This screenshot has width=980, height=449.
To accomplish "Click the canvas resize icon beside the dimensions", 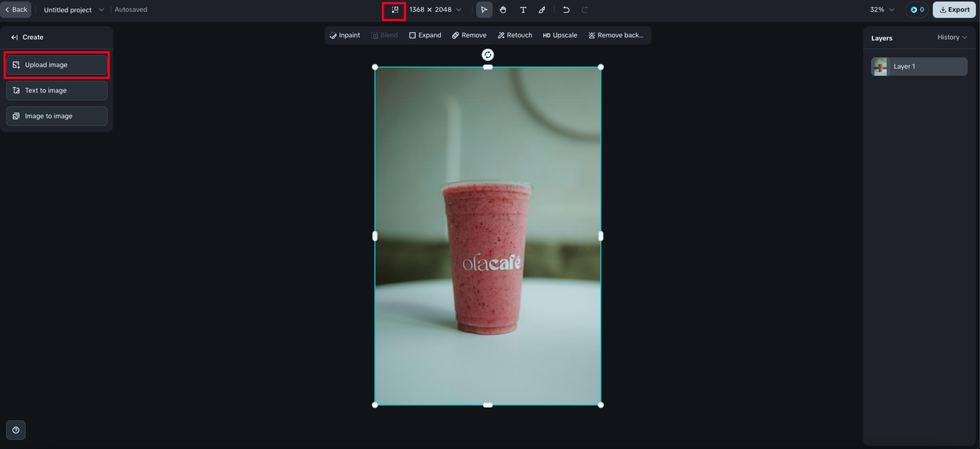I will [x=395, y=10].
